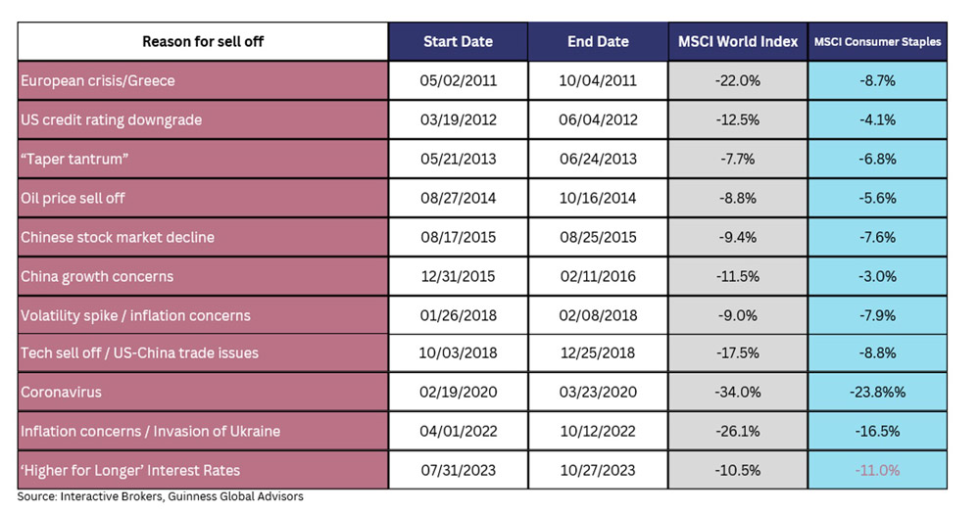980x514 pixels.
Task: Select the 'Taper tantrum' row label
Action: [203, 160]
